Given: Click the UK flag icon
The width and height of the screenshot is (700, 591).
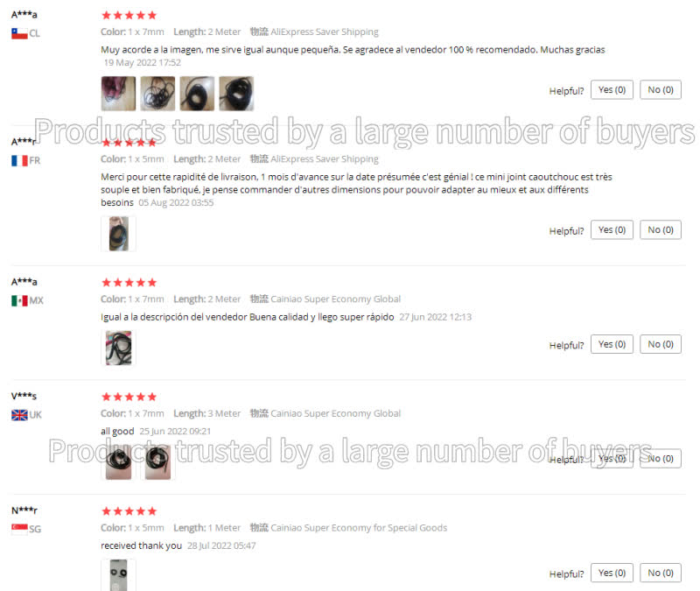Looking at the screenshot, I should (x=19, y=415).
